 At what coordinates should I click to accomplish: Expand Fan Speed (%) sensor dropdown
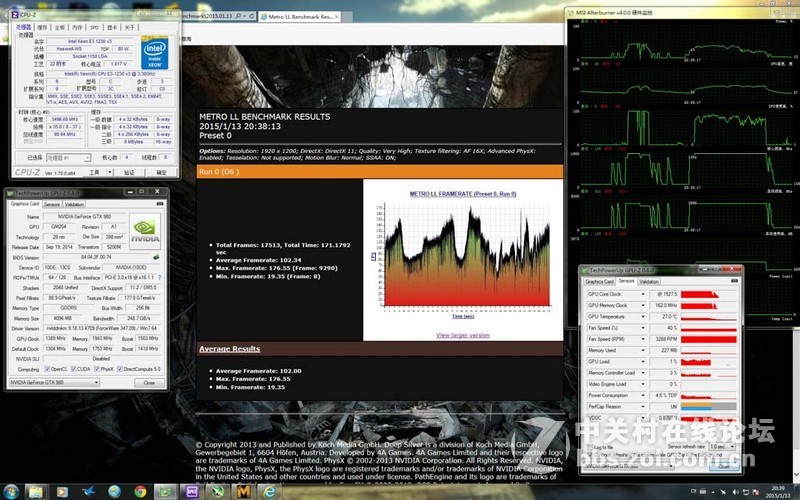click(643, 328)
